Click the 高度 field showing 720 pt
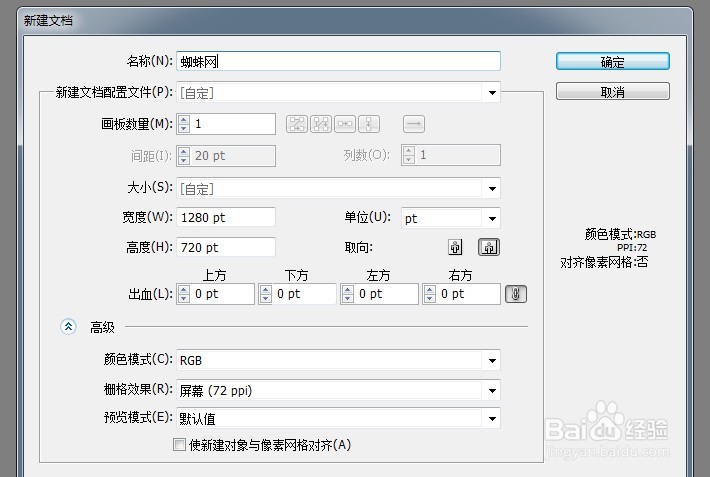710x477 pixels. (226, 247)
